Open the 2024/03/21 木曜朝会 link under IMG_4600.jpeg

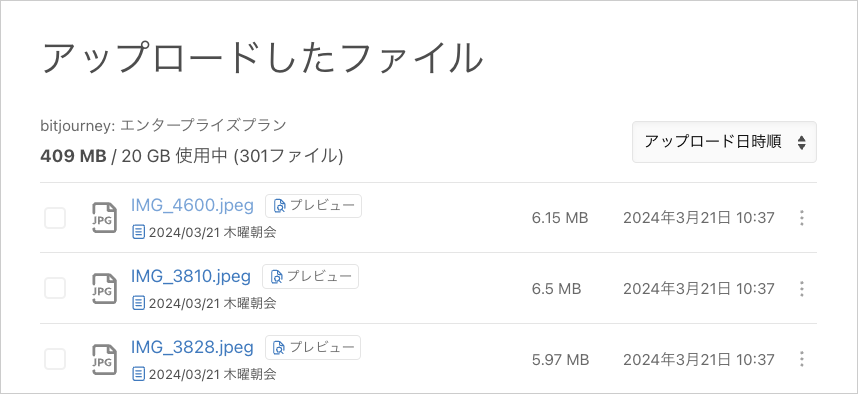tap(212, 233)
